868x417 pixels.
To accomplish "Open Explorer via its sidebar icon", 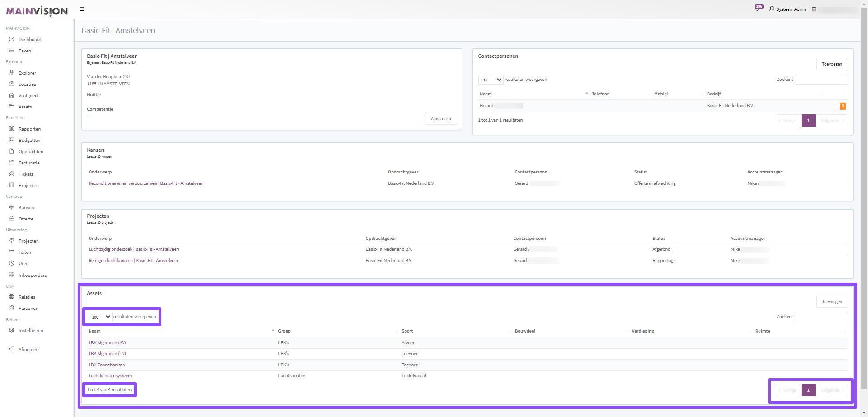I will coord(12,73).
